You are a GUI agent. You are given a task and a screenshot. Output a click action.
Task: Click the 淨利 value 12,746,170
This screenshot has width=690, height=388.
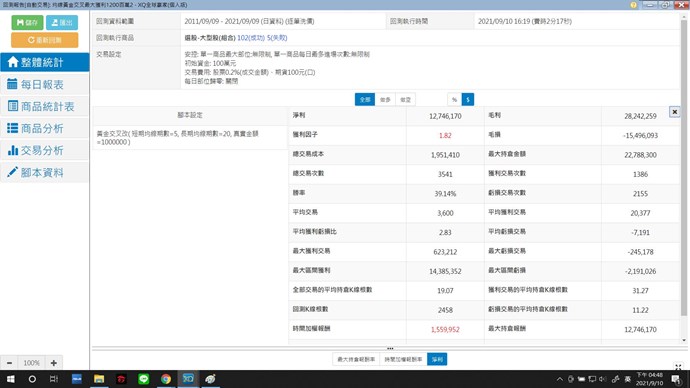click(x=445, y=116)
